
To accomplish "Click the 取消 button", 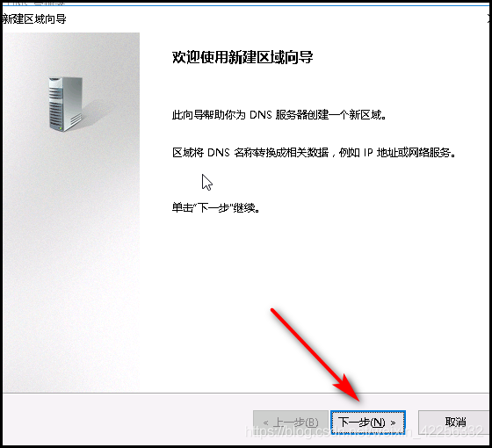I will (x=454, y=423).
